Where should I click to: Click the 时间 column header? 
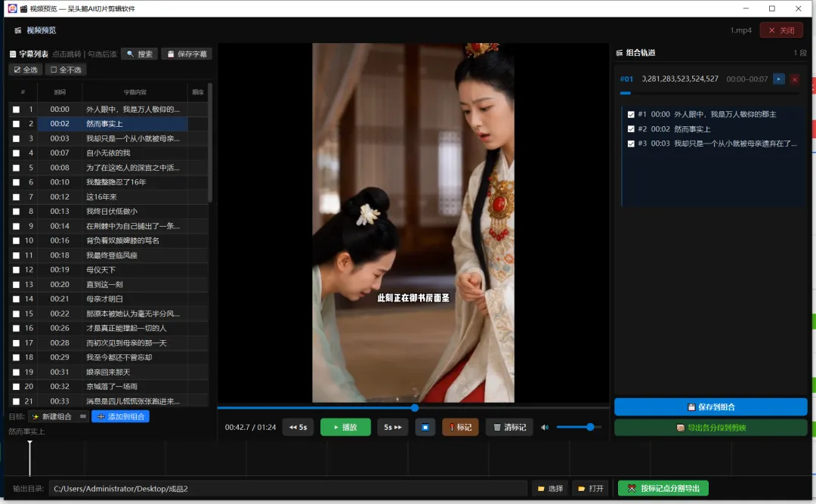pos(60,92)
